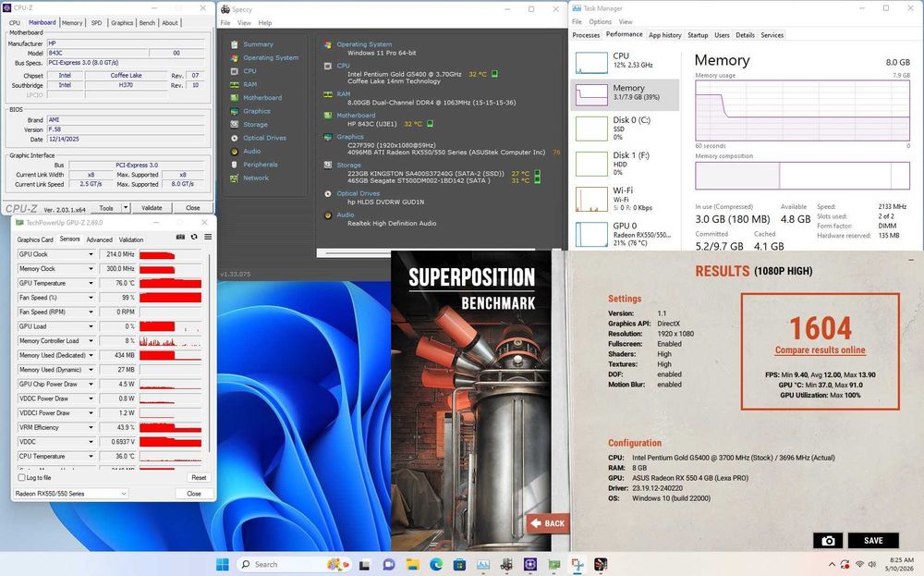Click the Validate button in CPU-Z

(152, 207)
